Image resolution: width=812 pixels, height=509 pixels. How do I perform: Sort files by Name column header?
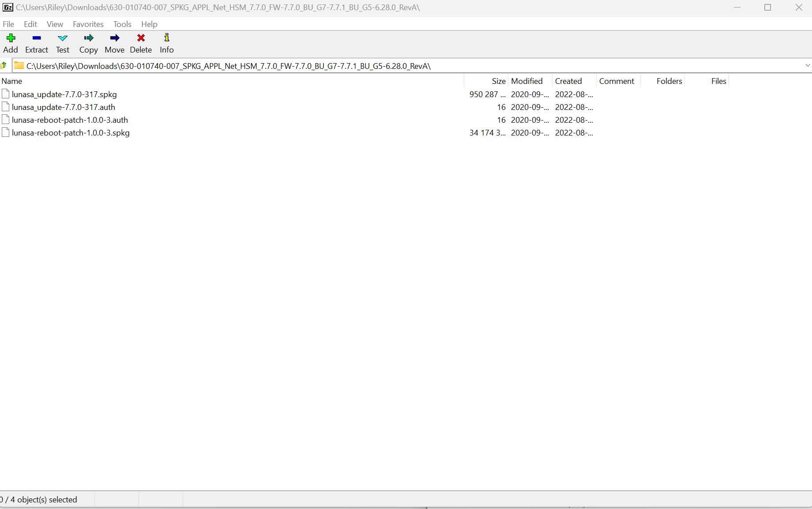pos(12,81)
